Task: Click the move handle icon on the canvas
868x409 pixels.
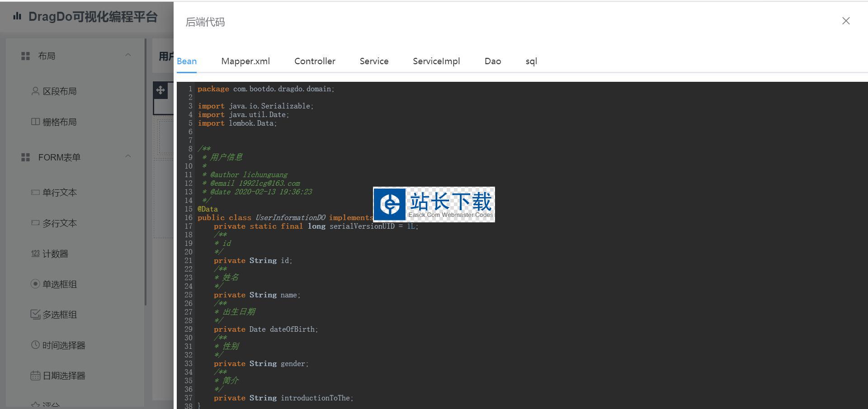Action: pos(160,90)
